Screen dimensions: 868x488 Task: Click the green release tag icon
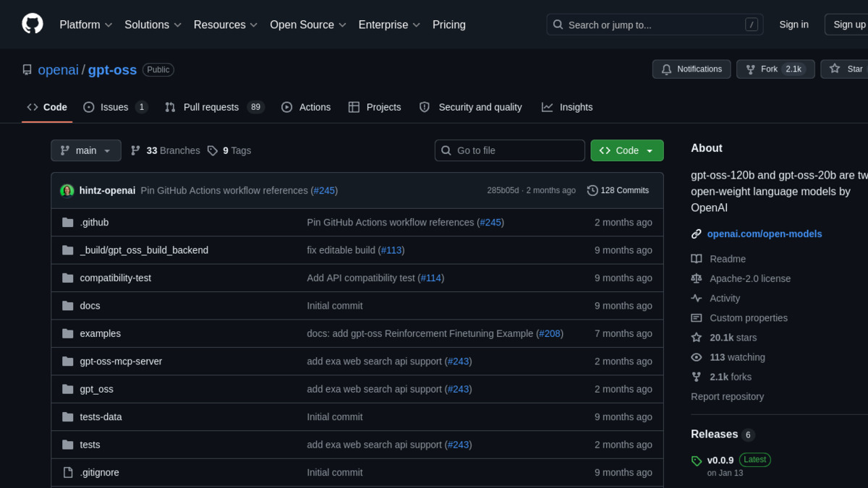click(697, 461)
